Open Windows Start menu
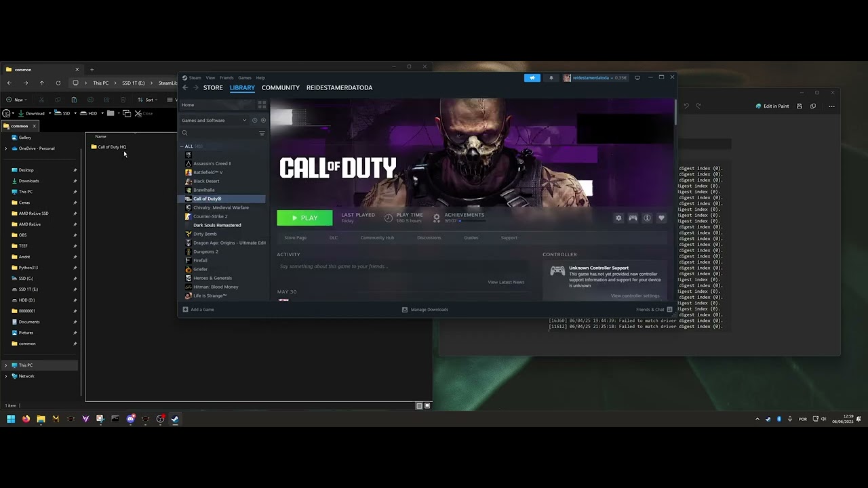The image size is (868, 488). coord(11,419)
